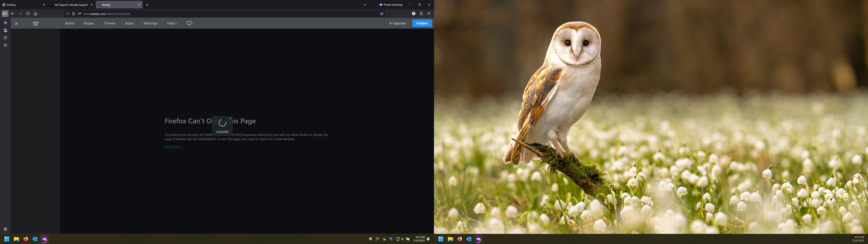Close the Weebly editor with the X
Viewport: 868px width, 244px height.
click(16, 24)
